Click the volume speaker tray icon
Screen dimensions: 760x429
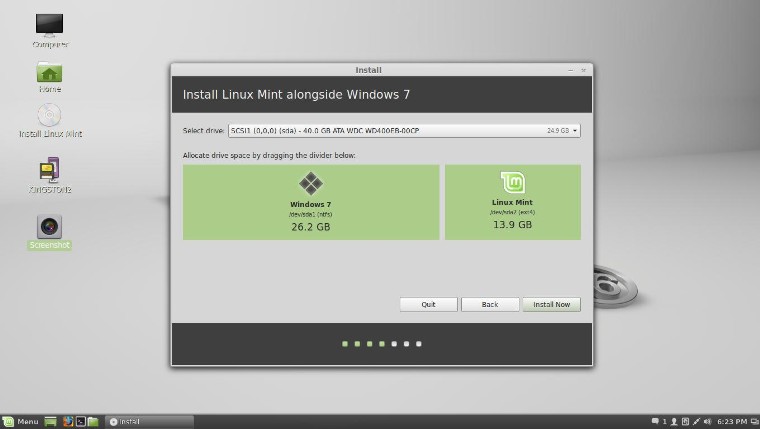click(x=708, y=422)
